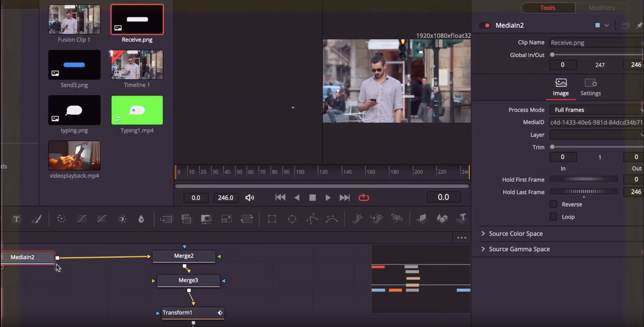Screen dimensions: 644x327
Task: Add a B-Spline mask node
Action: point(332,219)
